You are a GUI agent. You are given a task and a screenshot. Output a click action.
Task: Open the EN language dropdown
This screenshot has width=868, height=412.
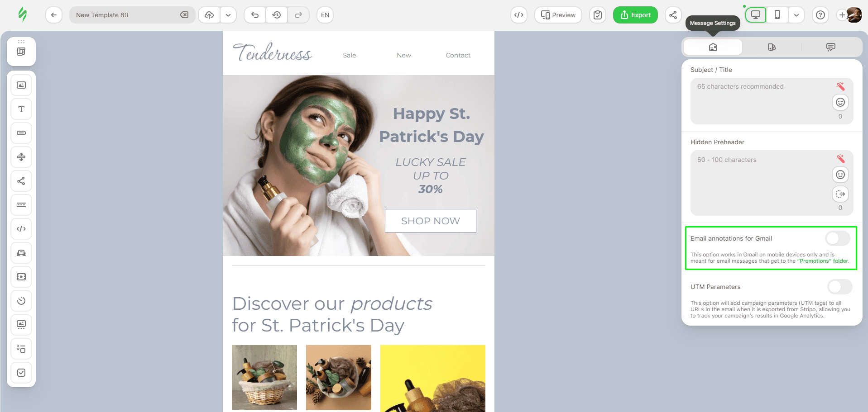(x=325, y=14)
